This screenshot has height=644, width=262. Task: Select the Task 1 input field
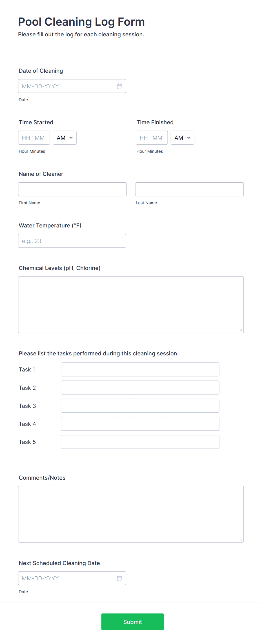(x=140, y=369)
